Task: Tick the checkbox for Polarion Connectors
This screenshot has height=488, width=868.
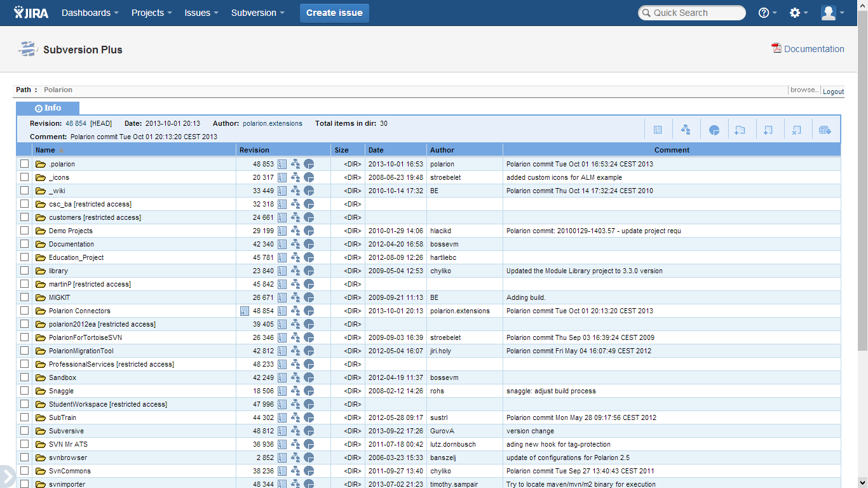Action: 25,311
